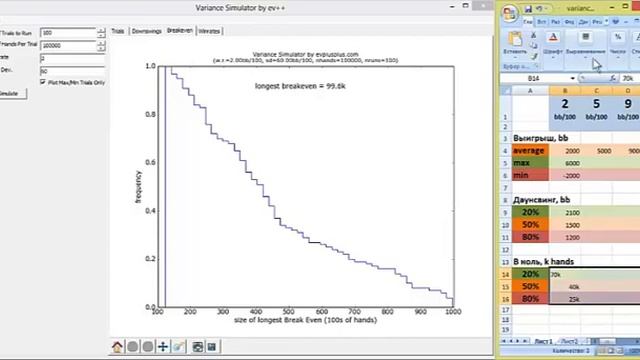Image resolution: width=640 pixels, height=360 pixels.
Task: Select Excel column B header
Action: point(565,91)
